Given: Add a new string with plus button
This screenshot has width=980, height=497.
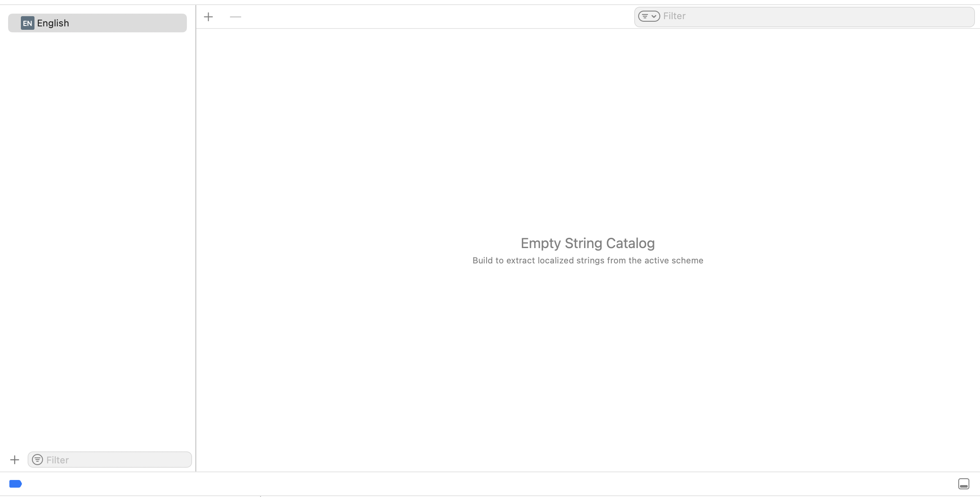Looking at the screenshot, I should pos(208,17).
